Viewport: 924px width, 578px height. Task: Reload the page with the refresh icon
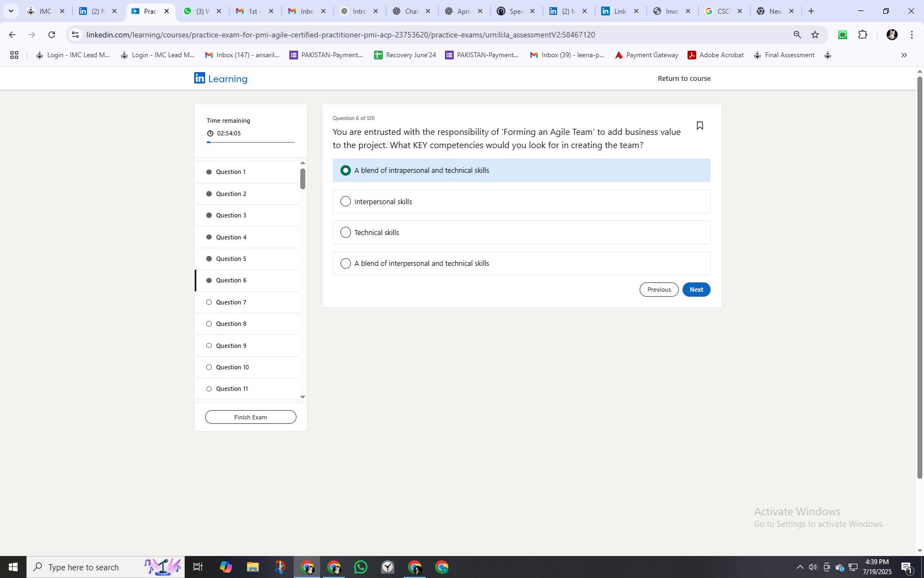pyautogui.click(x=52, y=35)
